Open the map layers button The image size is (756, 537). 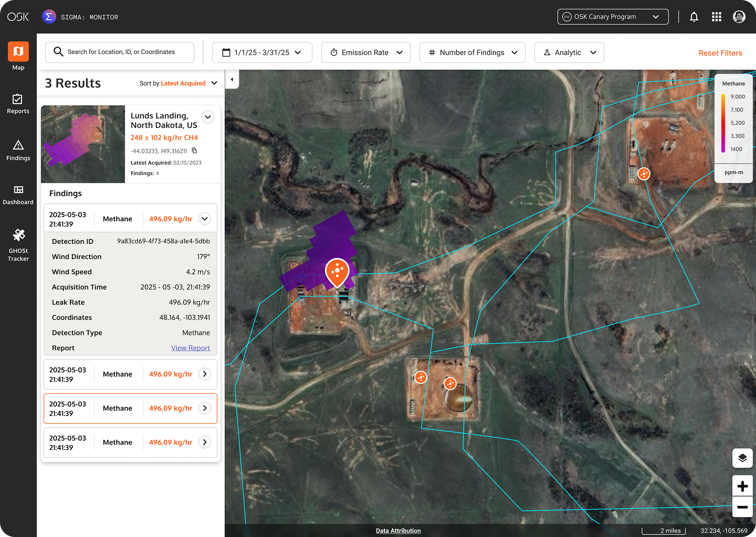click(742, 458)
